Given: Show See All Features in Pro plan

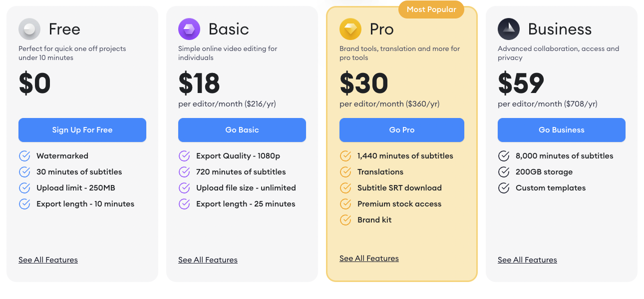Looking at the screenshot, I should click(369, 258).
